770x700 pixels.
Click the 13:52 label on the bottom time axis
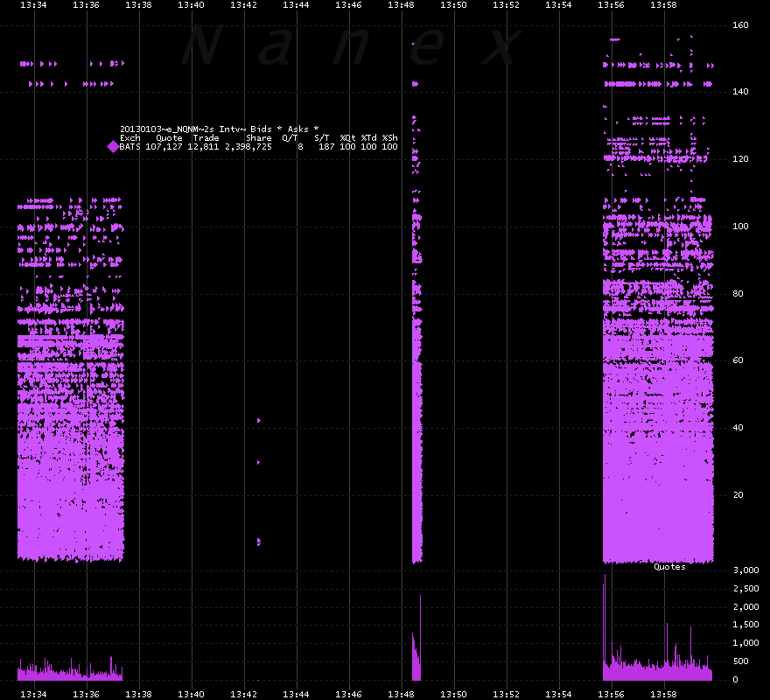tap(506, 694)
